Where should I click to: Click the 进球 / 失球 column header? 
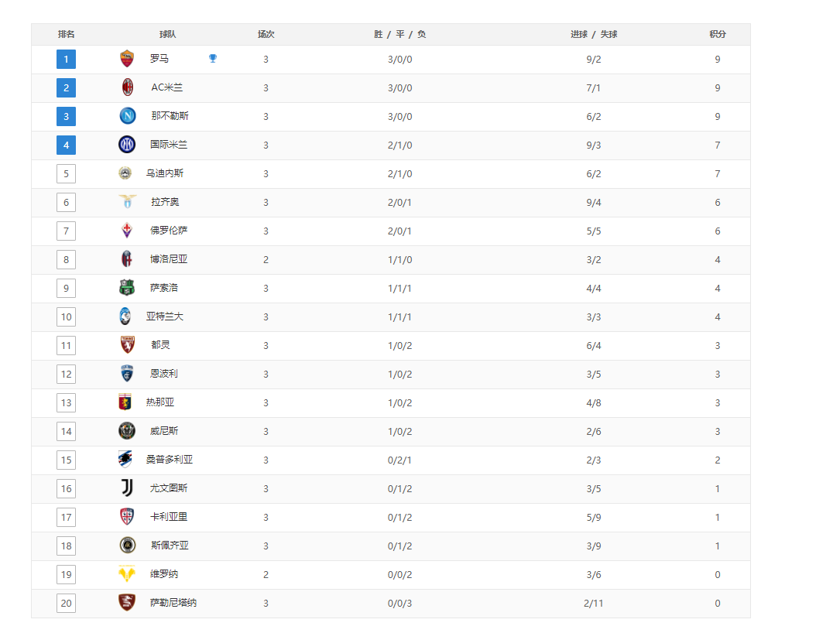click(594, 34)
